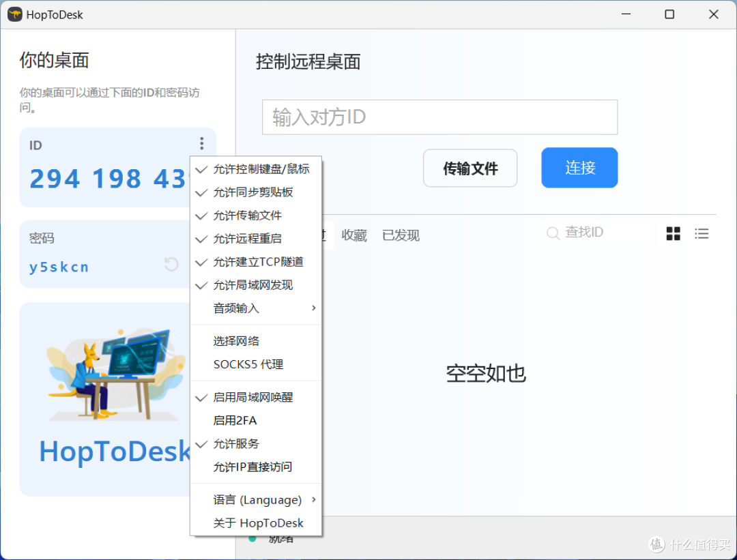Focus the 输入对方ID field
Screen dimensions: 737x560
440,117
